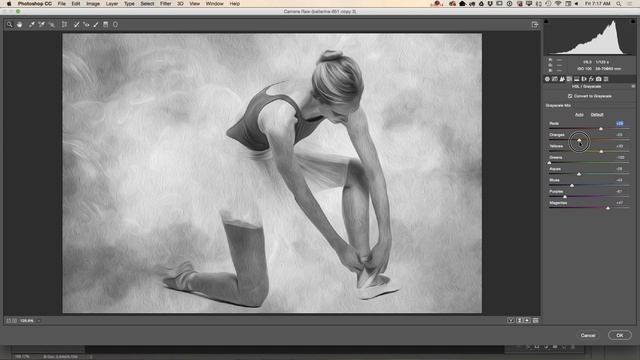
Task: Click the Reds value field
Action: 620,123
